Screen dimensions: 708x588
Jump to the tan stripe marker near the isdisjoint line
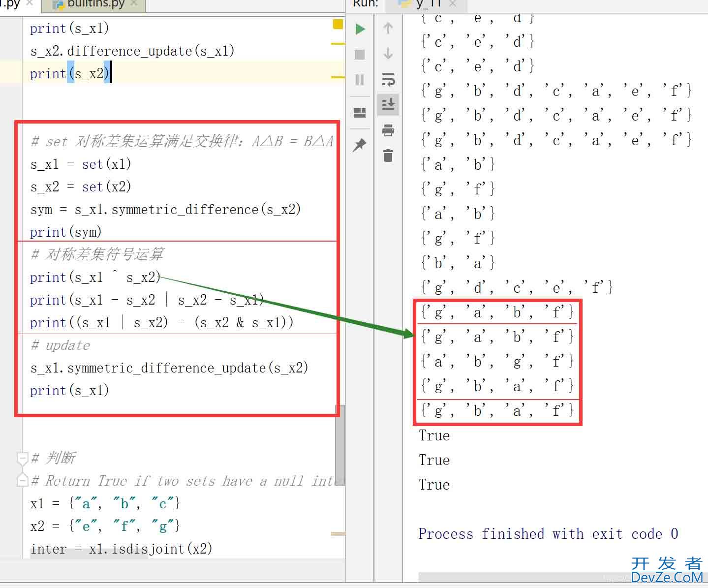point(338,533)
